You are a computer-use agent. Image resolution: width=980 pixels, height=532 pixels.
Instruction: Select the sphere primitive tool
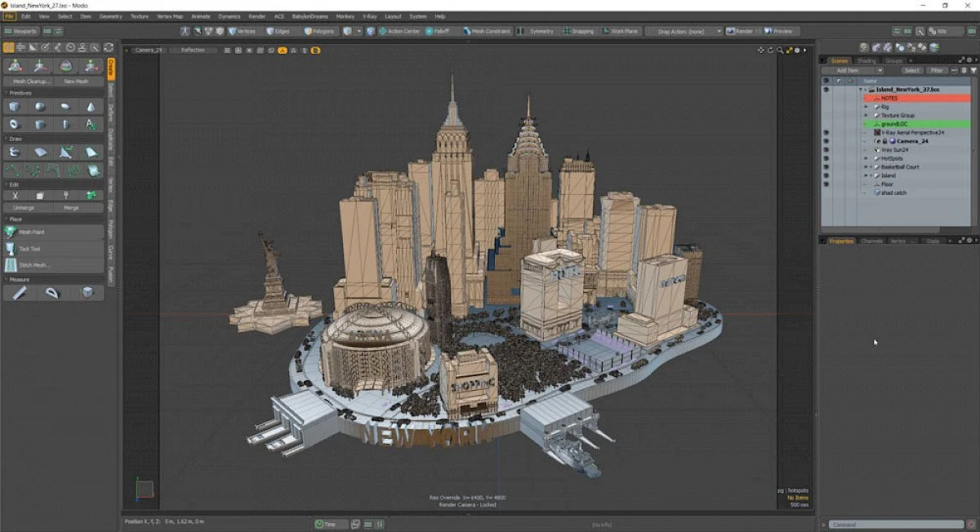click(40, 107)
